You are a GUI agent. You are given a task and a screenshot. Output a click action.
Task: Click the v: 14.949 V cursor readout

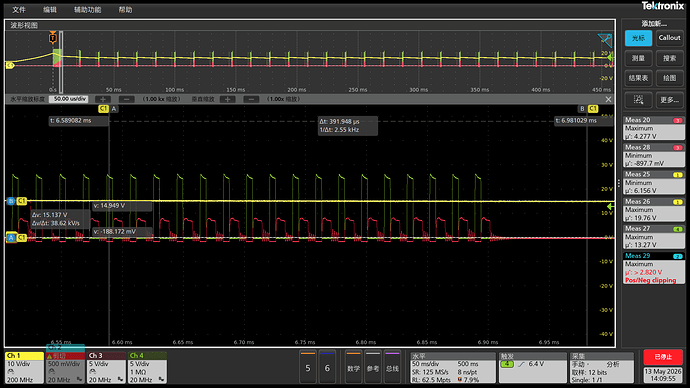point(122,205)
